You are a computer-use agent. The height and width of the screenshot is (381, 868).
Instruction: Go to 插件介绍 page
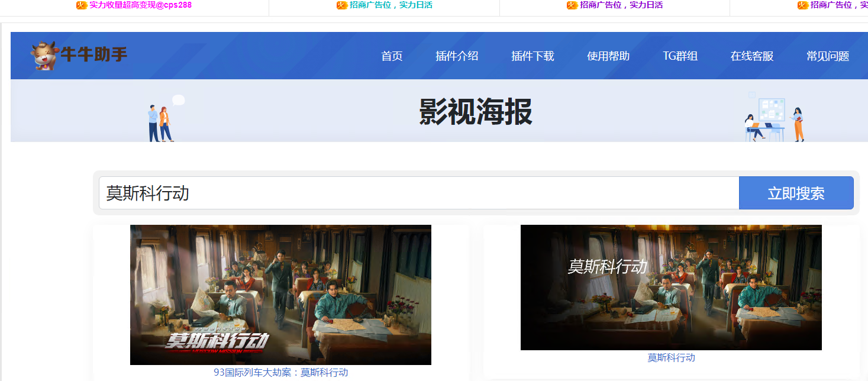tap(457, 56)
